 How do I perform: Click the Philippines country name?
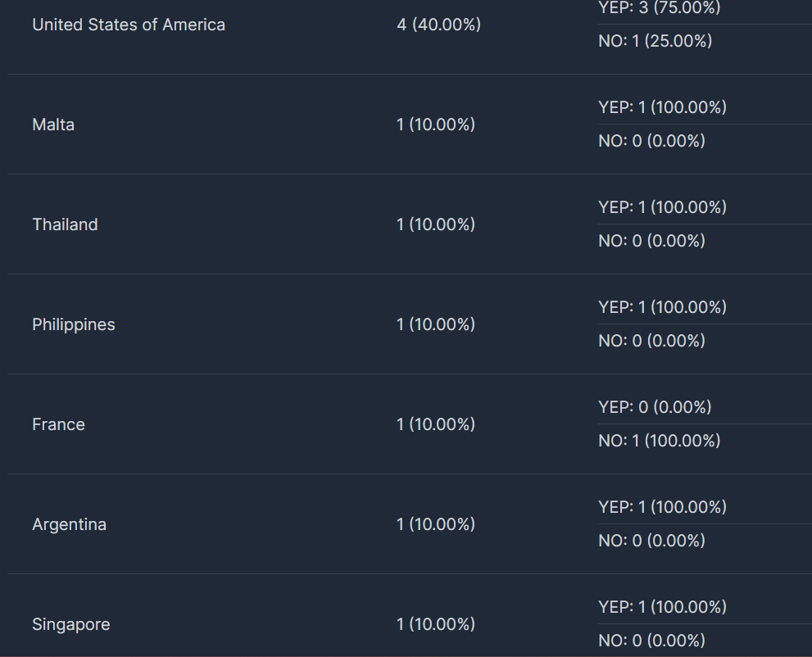pos(74,324)
